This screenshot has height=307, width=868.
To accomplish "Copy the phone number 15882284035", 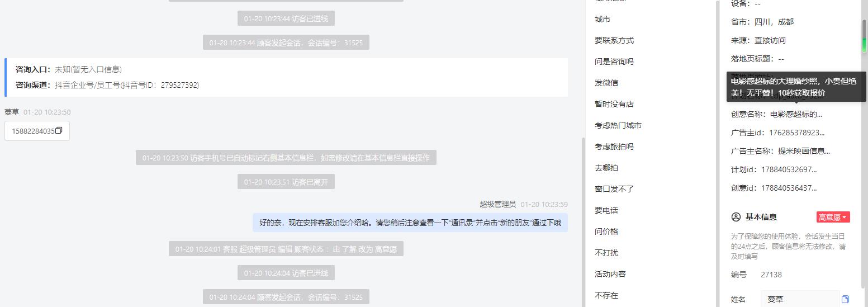I will [59, 131].
